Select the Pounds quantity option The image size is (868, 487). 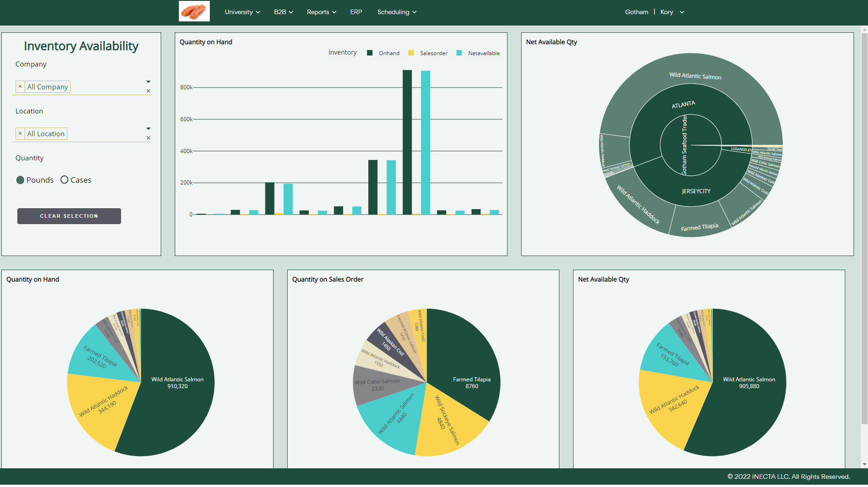point(20,180)
